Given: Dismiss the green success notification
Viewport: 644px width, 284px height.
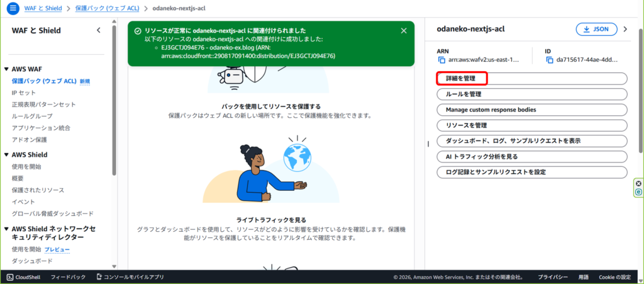Looking at the screenshot, I should [404, 30].
